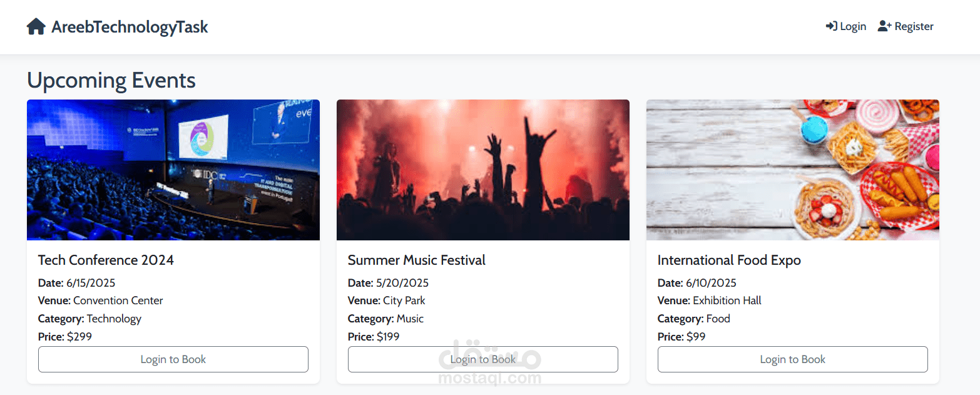Click the Venue: Exhibition Hall line
The width and height of the screenshot is (980, 395).
coord(710,300)
